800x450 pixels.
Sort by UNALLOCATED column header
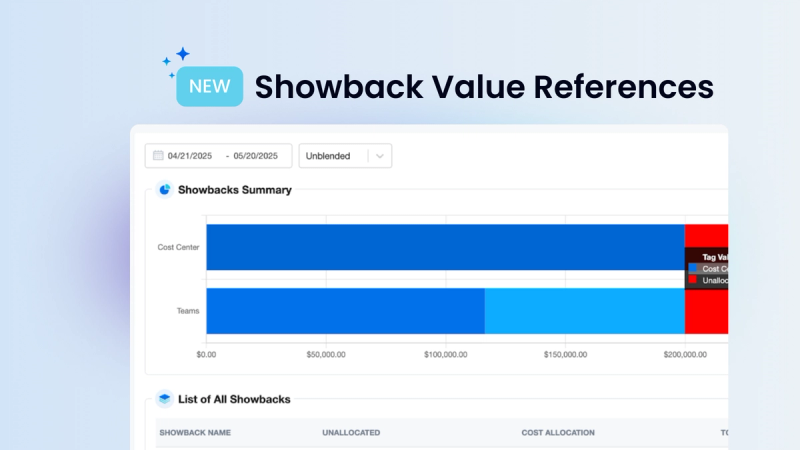pos(351,433)
